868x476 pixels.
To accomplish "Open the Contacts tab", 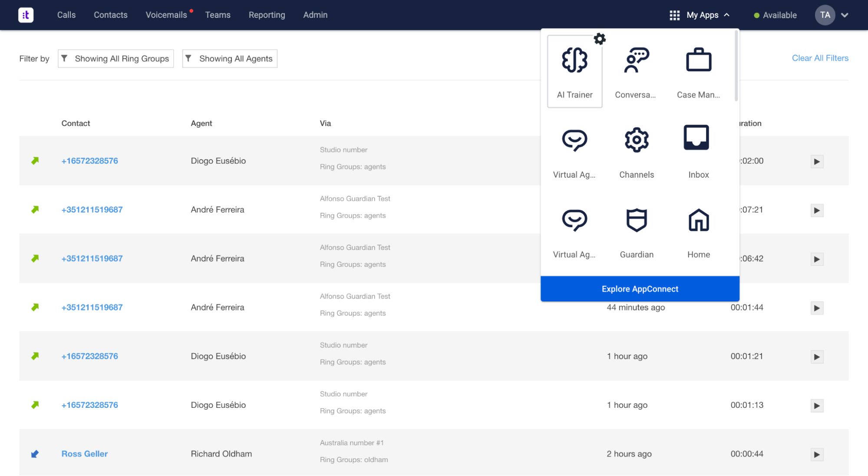I will [x=111, y=15].
